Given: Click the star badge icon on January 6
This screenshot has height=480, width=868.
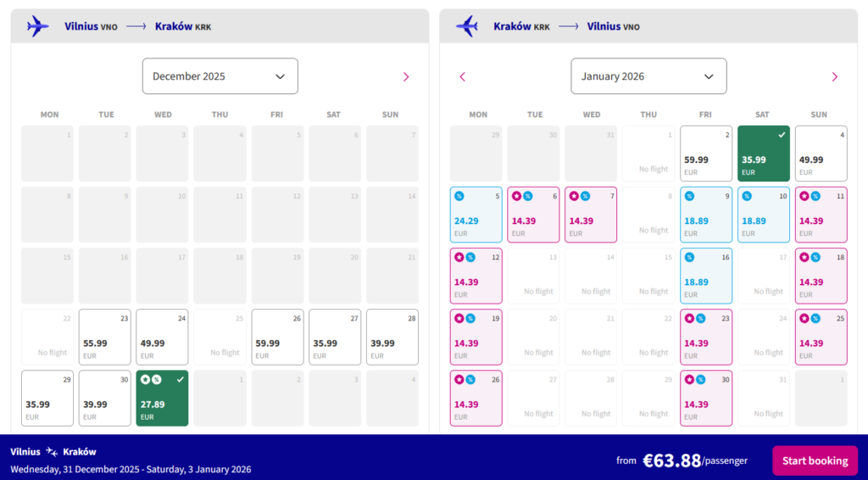Looking at the screenshot, I should tap(516, 196).
